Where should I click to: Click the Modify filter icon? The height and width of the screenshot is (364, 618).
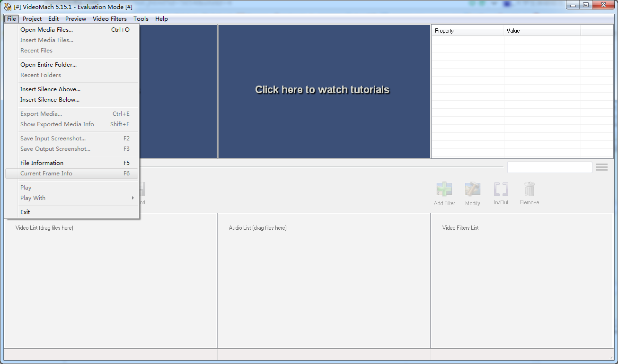click(472, 190)
